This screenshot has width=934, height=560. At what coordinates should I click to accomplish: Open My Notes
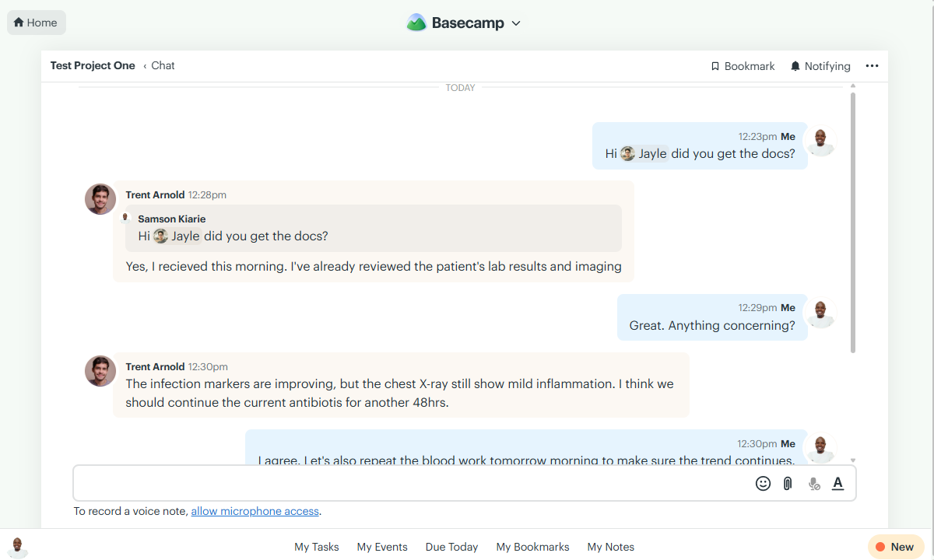pyautogui.click(x=611, y=547)
